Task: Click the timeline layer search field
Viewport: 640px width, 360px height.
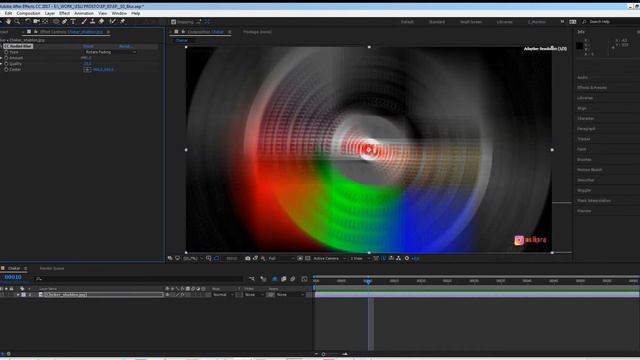Action: coord(139,279)
